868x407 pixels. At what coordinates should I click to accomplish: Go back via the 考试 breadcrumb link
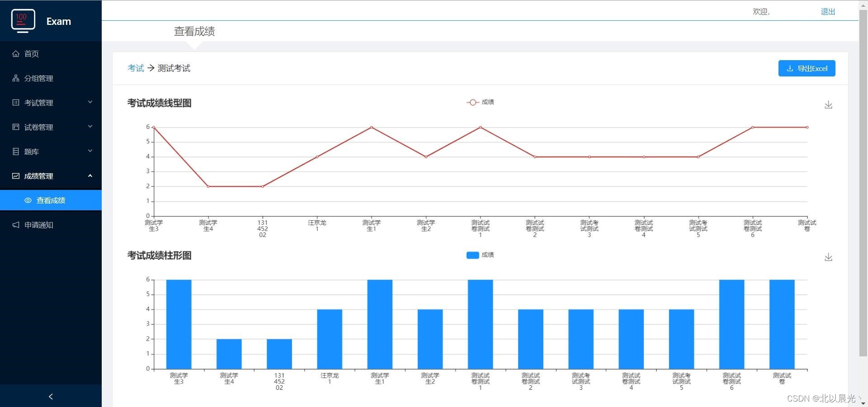click(136, 68)
